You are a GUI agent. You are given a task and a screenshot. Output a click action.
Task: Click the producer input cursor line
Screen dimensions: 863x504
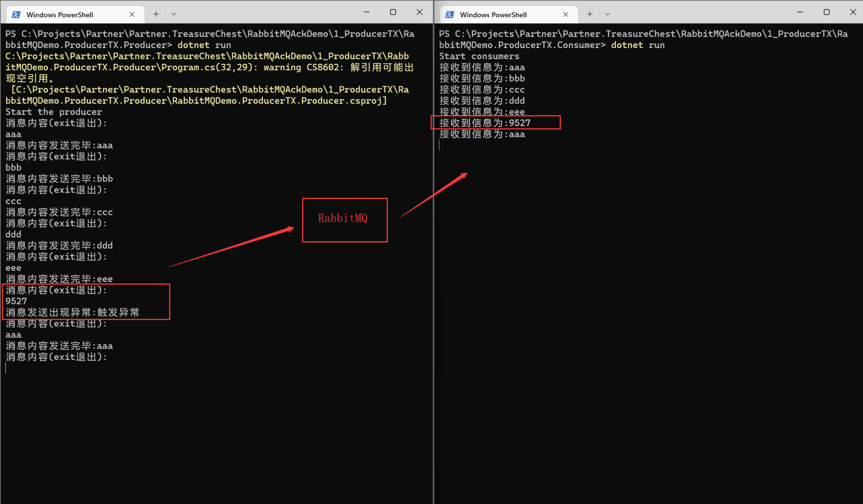[6, 368]
